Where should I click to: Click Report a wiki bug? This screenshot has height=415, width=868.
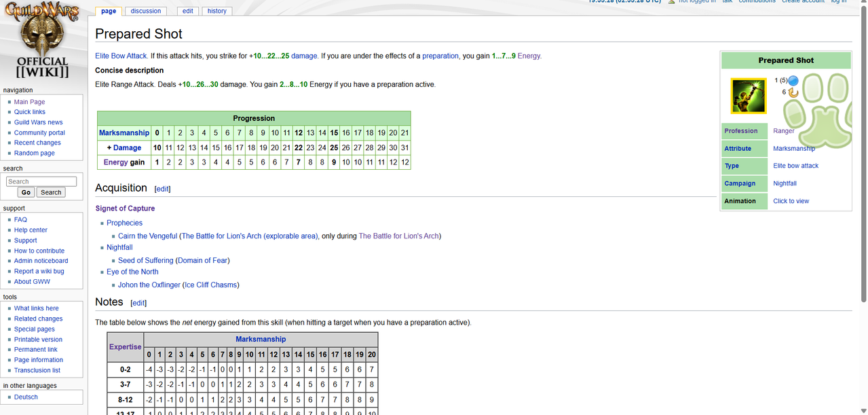point(39,271)
